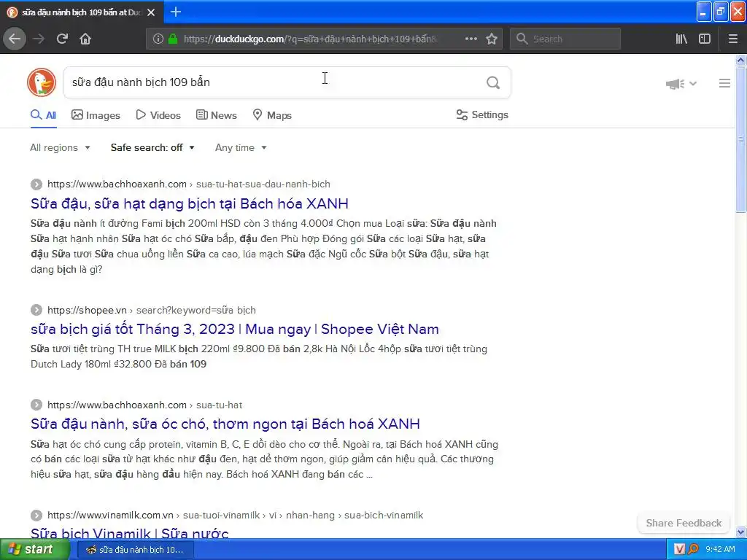Click the shopee.vn result favicon
Image resolution: width=747 pixels, height=560 pixels.
36,310
